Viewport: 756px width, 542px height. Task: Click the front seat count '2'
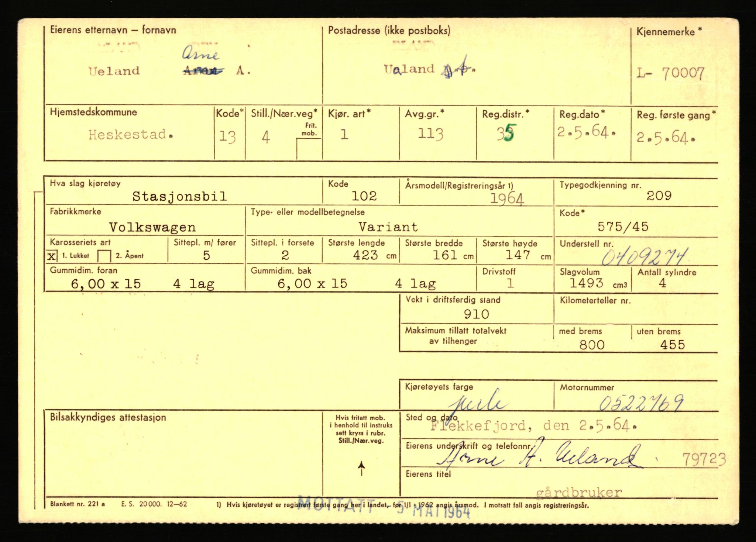(285, 255)
